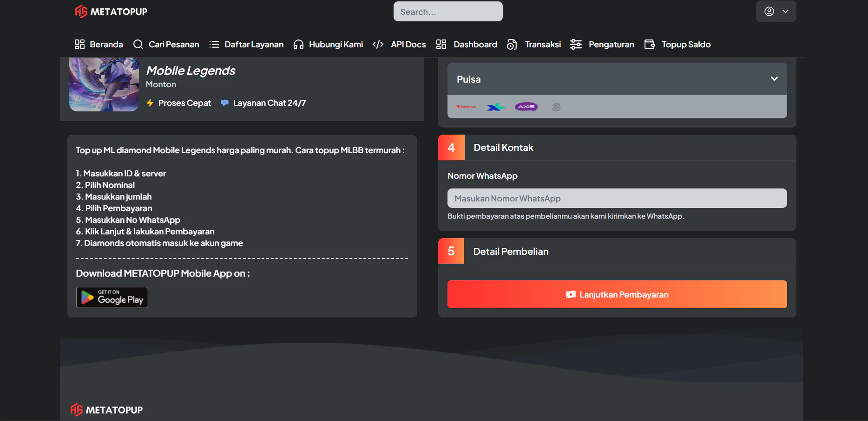This screenshot has height=421, width=868.
Task: Click the METATOPUP logo in the header
Action: point(111,12)
